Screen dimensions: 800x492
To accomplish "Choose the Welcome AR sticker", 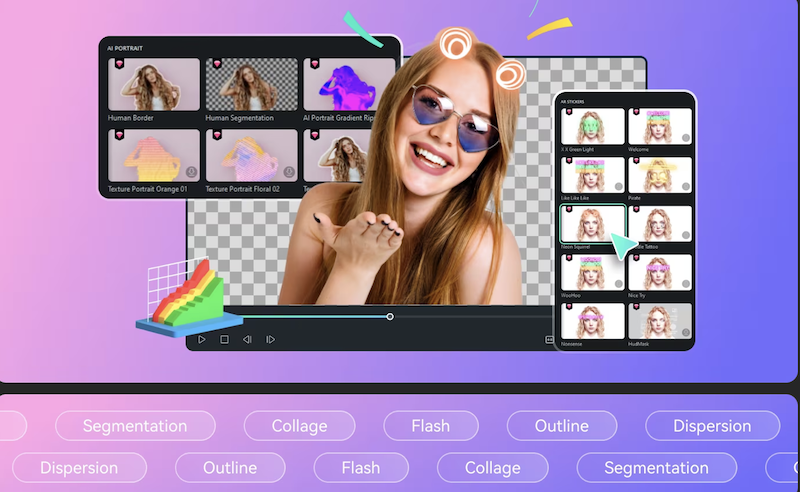I will click(660, 126).
